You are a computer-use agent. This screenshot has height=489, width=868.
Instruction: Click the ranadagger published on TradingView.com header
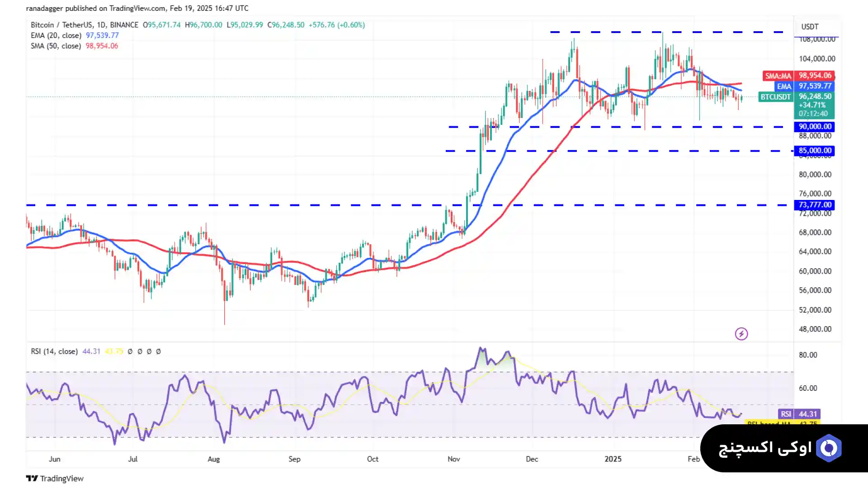(137, 8)
